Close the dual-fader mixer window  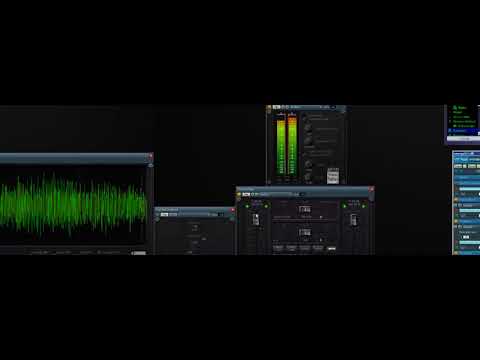(371, 189)
